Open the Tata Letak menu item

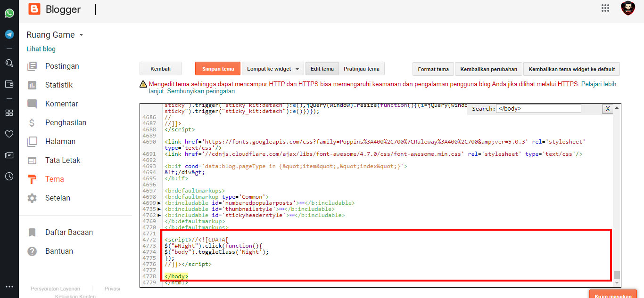coord(63,160)
